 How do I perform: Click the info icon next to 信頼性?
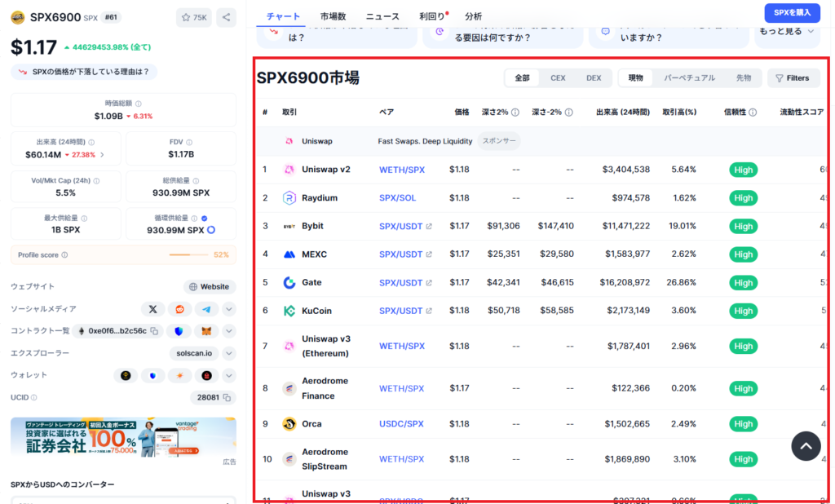[x=753, y=113]
